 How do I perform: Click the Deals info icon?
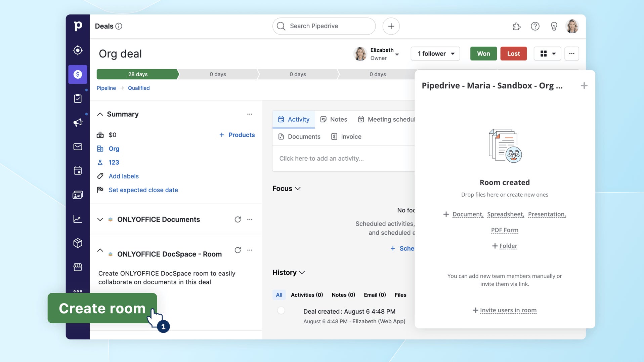pyautogui.click(x=119, y=26)
